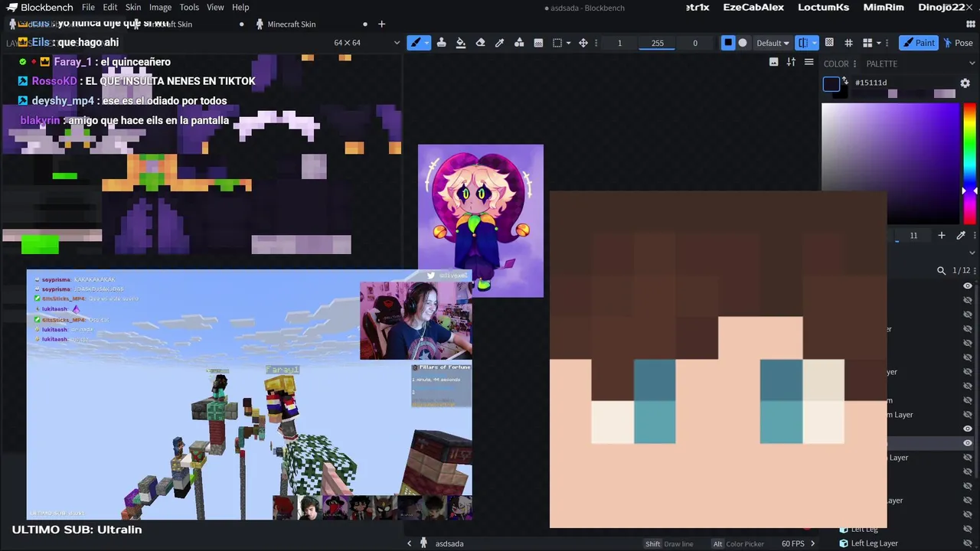Pick screen color with eyedropper below color field
Screen dimensions: 980x551
(960, 236)
